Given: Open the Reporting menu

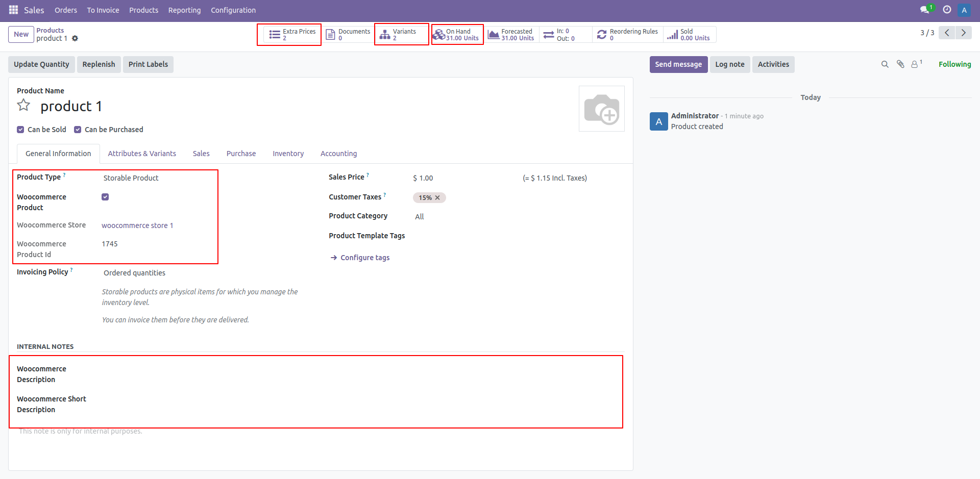Looking at the screenshot, I should click(184, 10).
